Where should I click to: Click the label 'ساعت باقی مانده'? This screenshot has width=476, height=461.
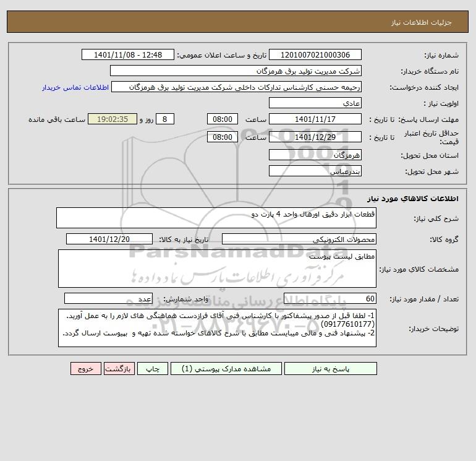coord(57,119)
